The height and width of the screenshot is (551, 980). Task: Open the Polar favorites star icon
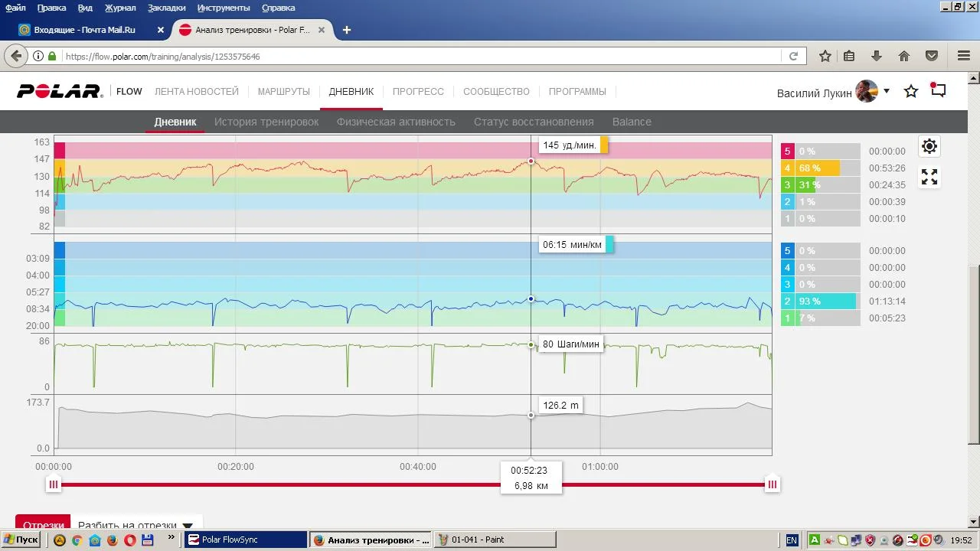point(911,92)
